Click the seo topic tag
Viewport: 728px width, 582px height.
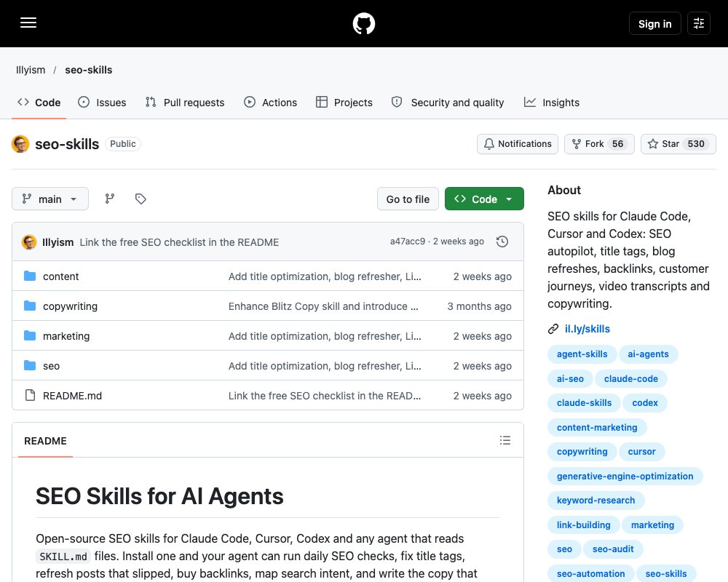pyautogui.click(x=564, y=549)
